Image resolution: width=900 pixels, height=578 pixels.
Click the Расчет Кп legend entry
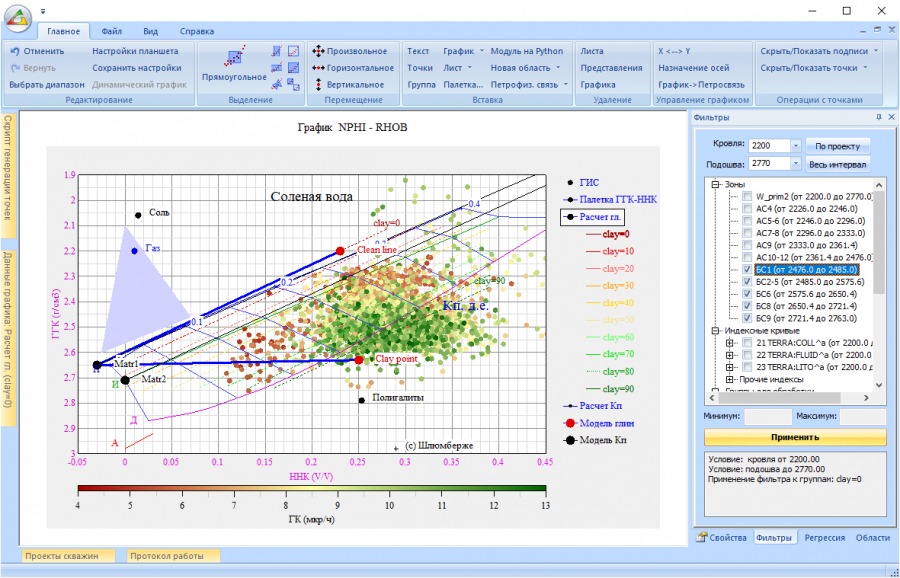pyautogui.click(x=593, y=406)
